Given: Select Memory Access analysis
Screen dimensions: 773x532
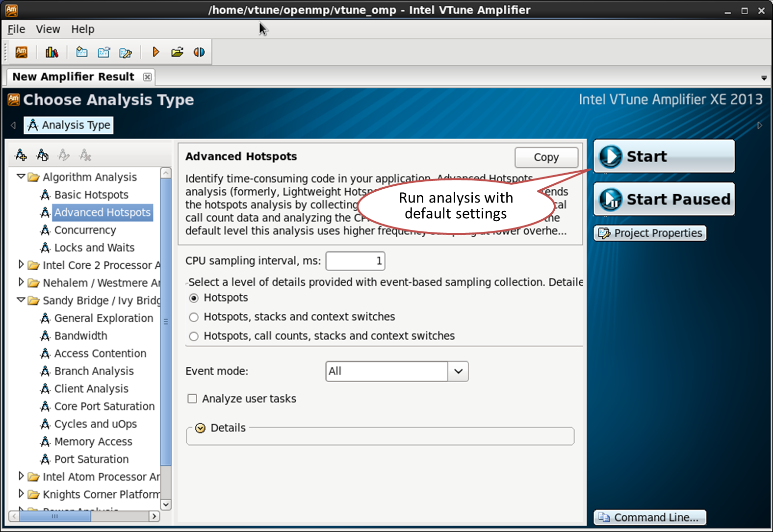Looking at the screenshot, I should (x=93, y=442).
